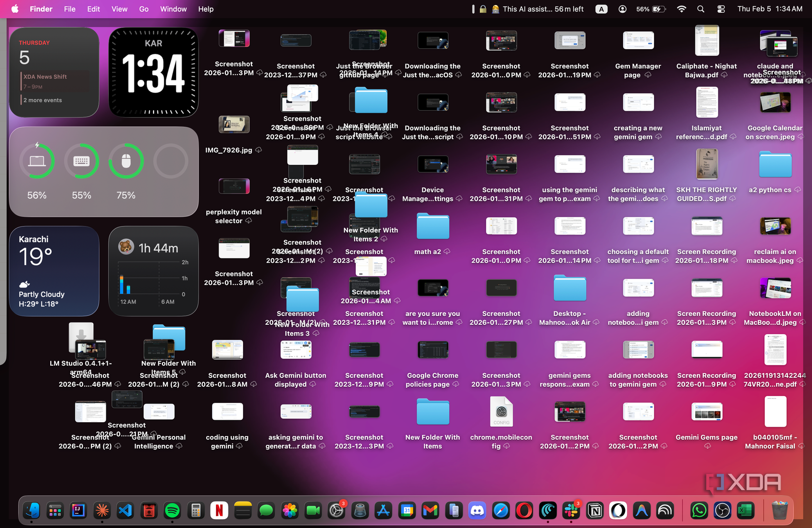The width and height of the screenshot is (812, 528).
Task: Open WhatsApp from the dock
Action: point(699,511)
